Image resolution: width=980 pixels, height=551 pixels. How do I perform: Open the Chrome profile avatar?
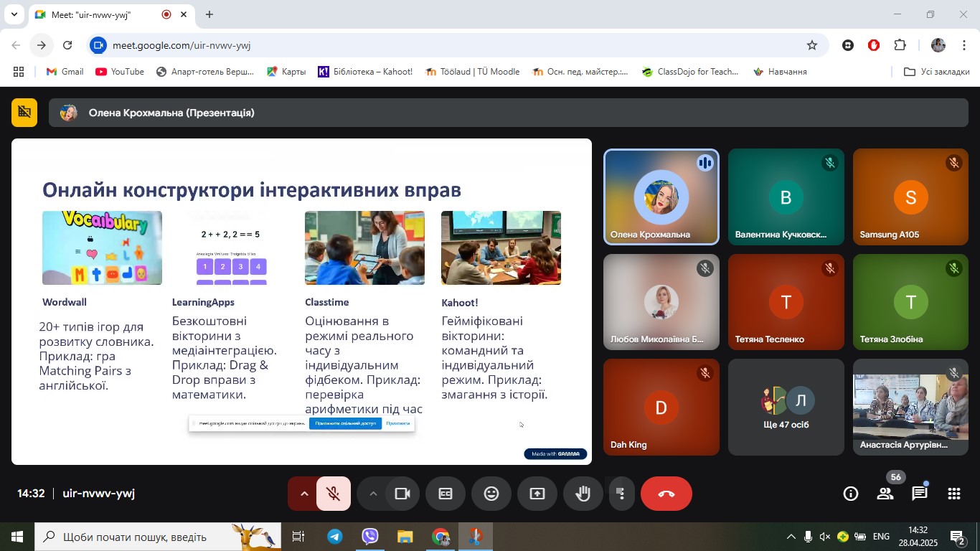pyautogui.click(x=938, y=45)
